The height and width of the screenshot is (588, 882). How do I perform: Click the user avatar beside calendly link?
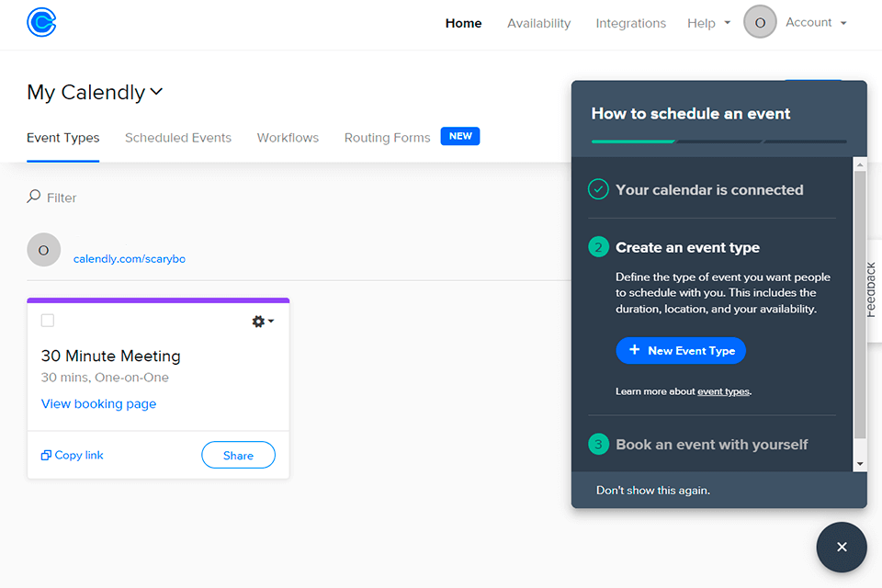[44, 250]
